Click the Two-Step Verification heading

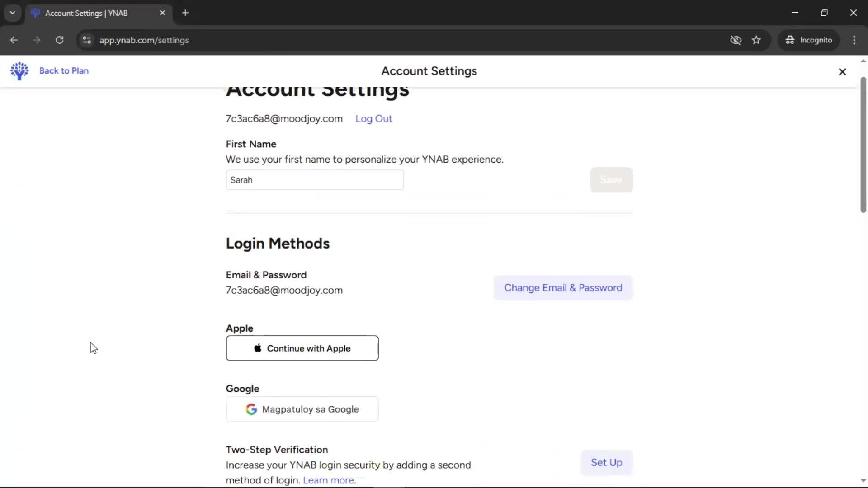[277, 450]
